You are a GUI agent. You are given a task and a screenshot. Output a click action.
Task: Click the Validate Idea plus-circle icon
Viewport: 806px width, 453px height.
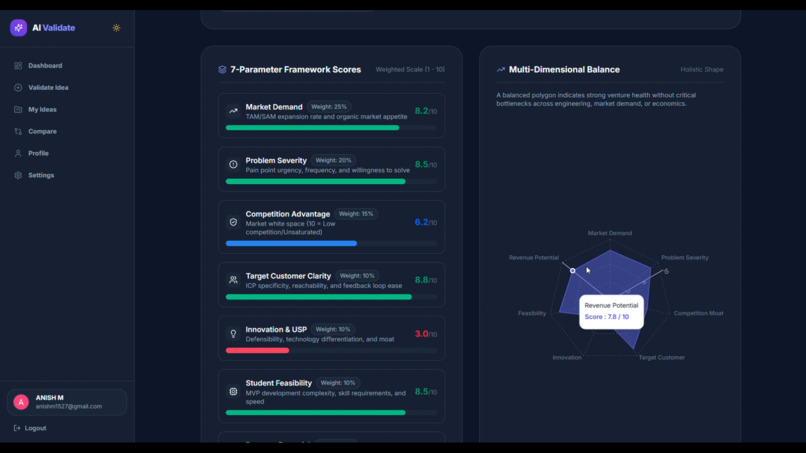point(18,88)
